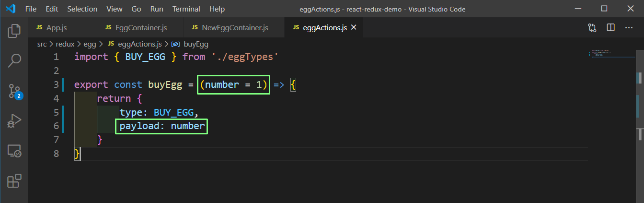Viewport: 644px width, 203px height.
Task: Click the export keyword on line 3
Action: [92, 84]
